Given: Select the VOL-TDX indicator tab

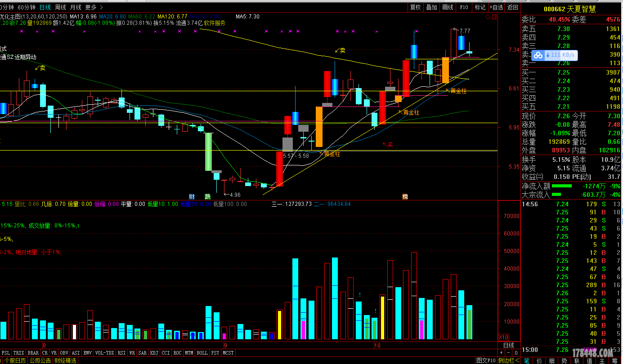Looking at the screenshot, I should click(x=105, y=353).
